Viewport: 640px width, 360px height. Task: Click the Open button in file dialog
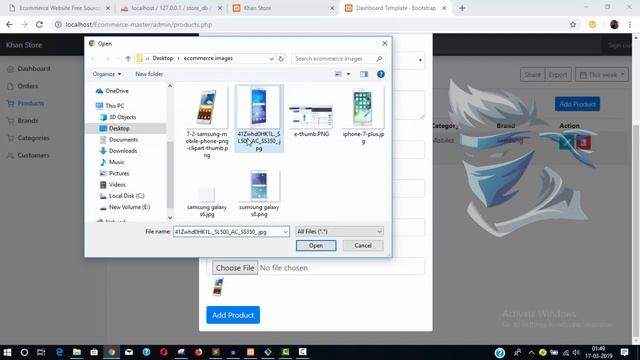pos(316,245)
